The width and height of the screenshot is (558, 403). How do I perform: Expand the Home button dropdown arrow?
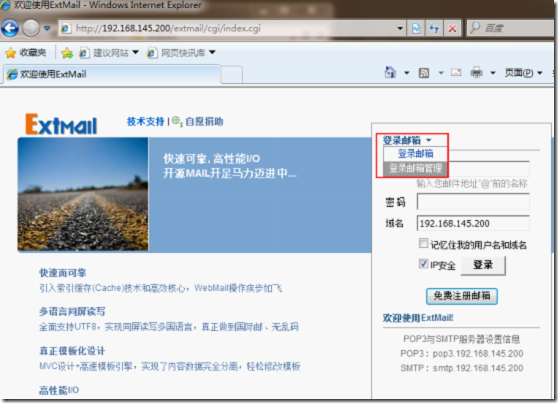coord(406,73)
